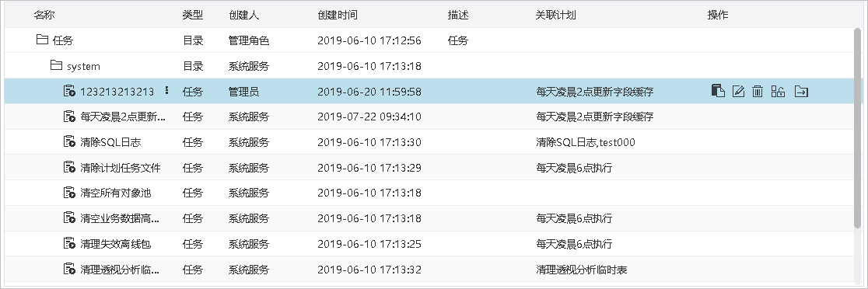Click 清除SQL日志,test000 associated plan text
This screenshot has width=868, height=289.
(586, 142)
